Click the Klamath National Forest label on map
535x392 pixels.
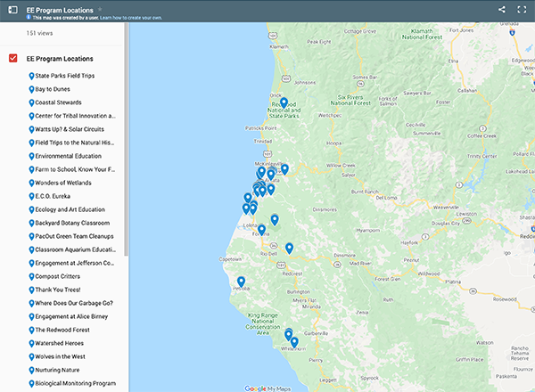click(422, 34)
